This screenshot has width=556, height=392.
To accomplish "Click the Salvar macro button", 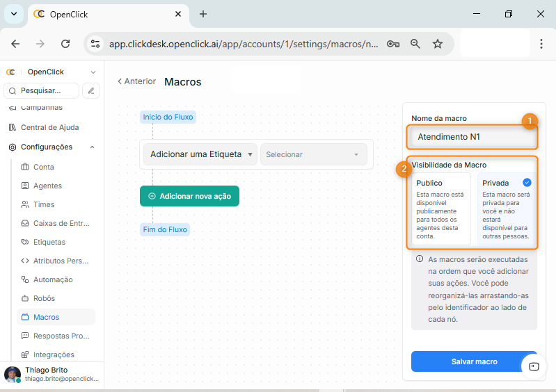I will coord(474,361).
